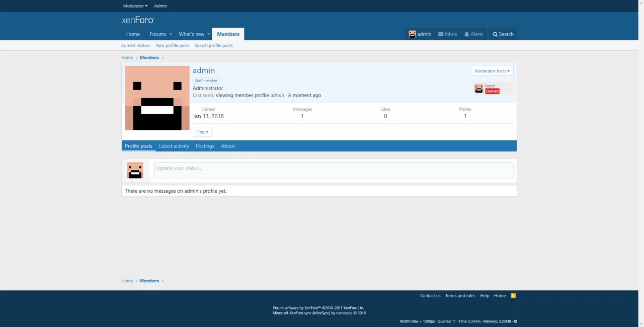Click the Update your status field
644x327 pixels.
(x=333, y=169)
